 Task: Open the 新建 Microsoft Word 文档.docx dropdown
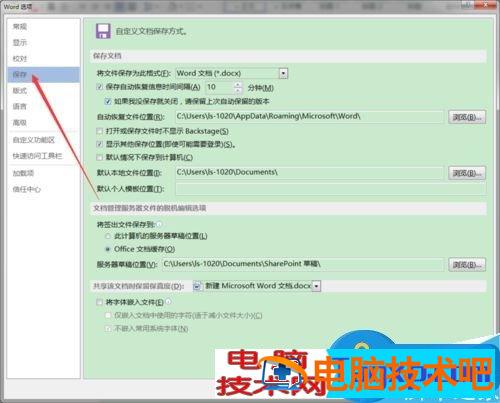257,286
